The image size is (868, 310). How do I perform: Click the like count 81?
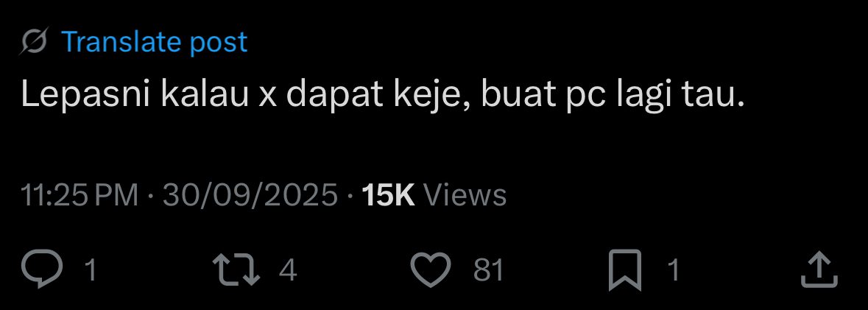(489, 270)
